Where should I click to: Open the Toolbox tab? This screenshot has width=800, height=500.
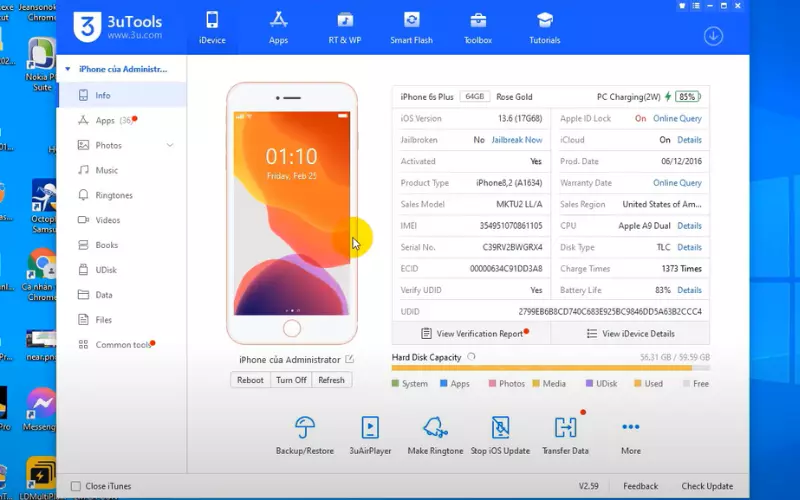tap(478, 28)
